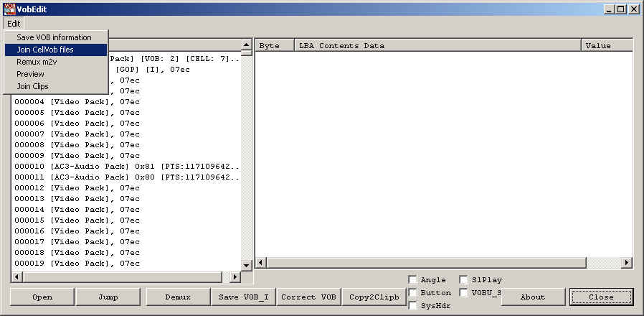Click data panel horizontal scroll right arrow
This screenshot has width=644, height=316.
pyautogui.click(x=627, y=263)
